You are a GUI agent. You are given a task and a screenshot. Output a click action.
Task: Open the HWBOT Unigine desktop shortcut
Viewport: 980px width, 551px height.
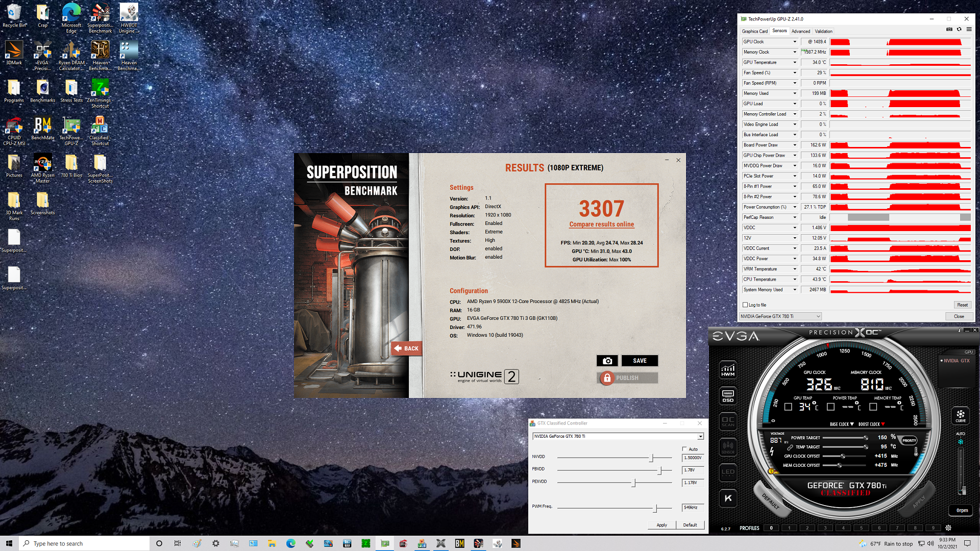tap(129, 19)
